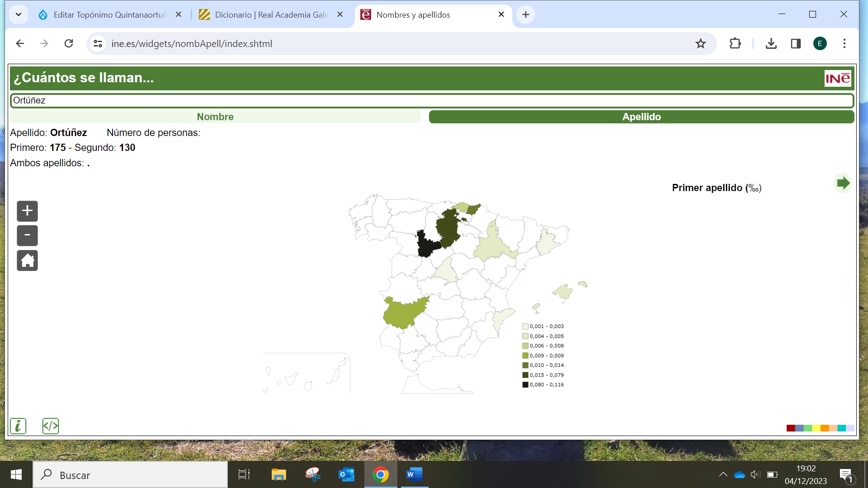
Task: Open the embed code icon
Action: click(x=50, y=426)
